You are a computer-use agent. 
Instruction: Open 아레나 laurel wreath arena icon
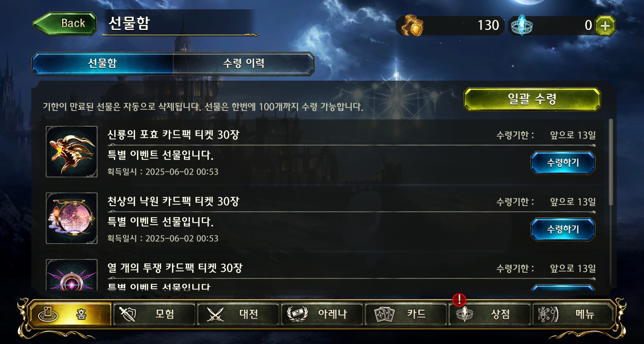pos(297,314)
